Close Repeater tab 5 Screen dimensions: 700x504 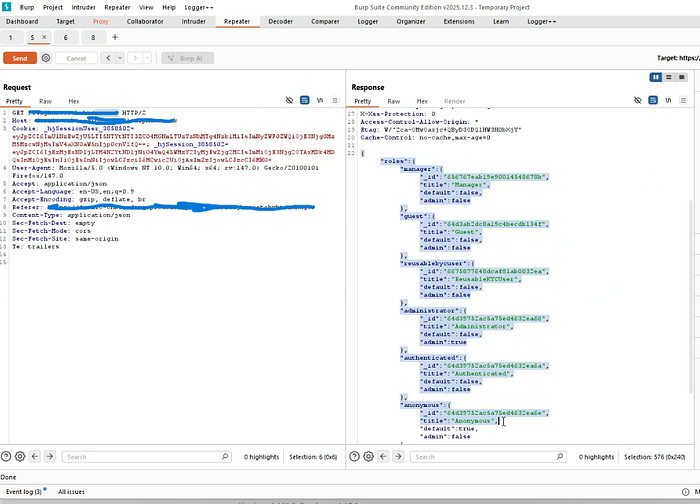[44, 37]
